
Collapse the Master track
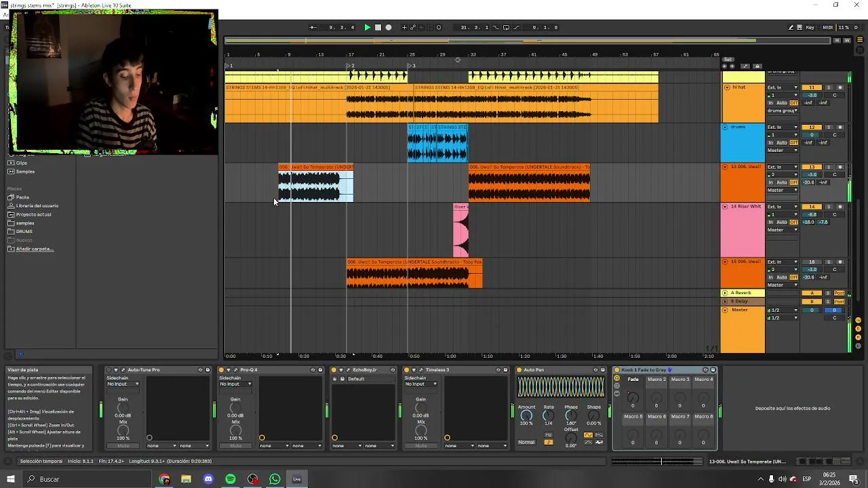(725, 310)
